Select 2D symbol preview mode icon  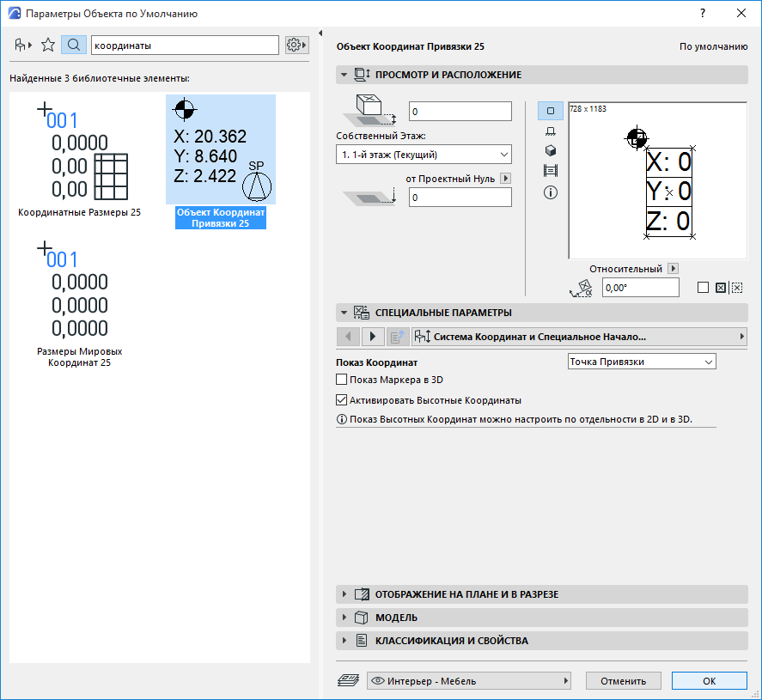pyautogui.click(x=551, y=111)
